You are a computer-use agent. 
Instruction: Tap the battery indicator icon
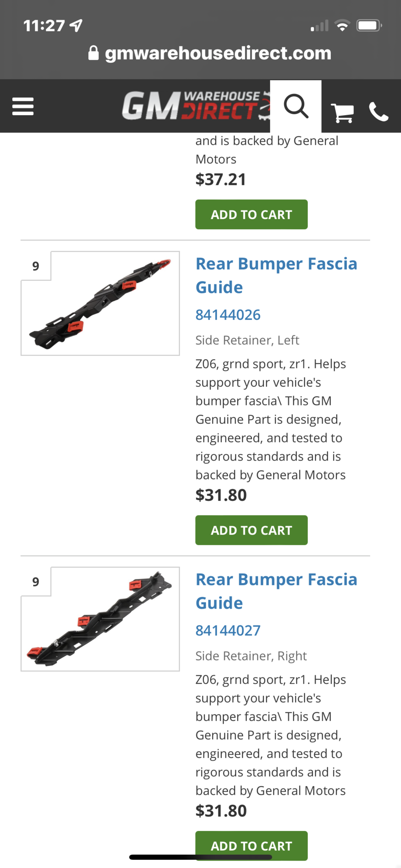tap(369, 26)
